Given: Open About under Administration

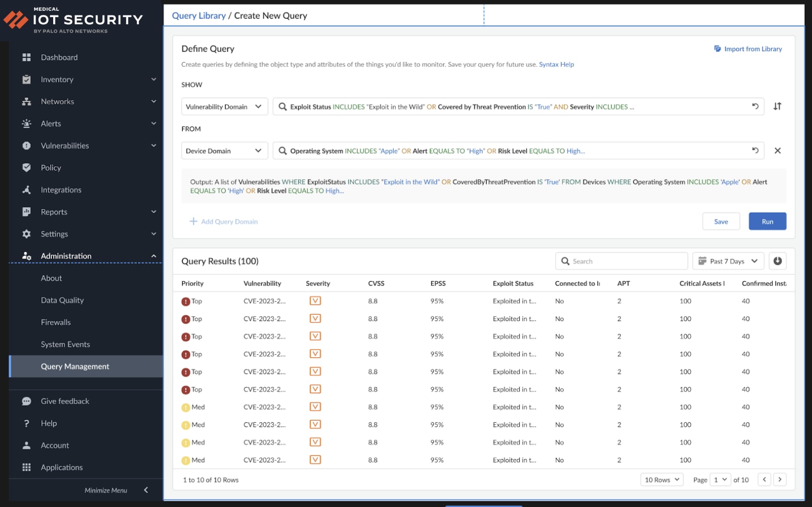Looking at the screenshot, I should 51,278.
